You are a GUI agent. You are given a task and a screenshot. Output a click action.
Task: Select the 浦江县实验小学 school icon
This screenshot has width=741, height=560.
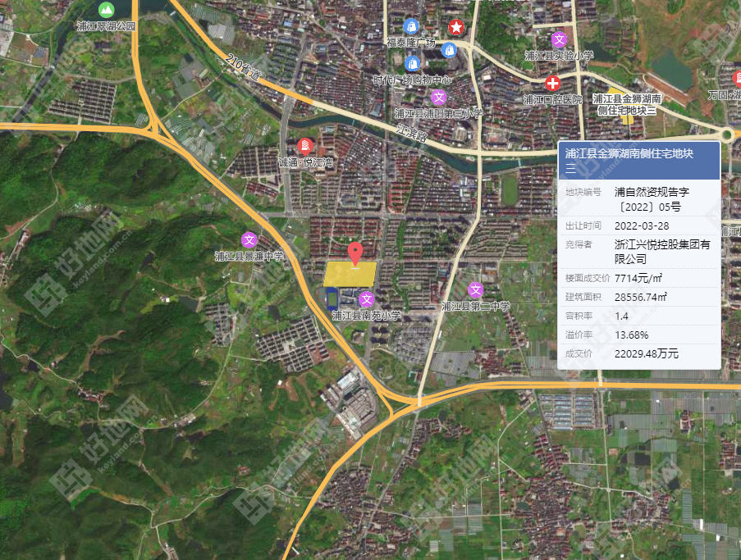pyautogui.click(x=559, y=39)
